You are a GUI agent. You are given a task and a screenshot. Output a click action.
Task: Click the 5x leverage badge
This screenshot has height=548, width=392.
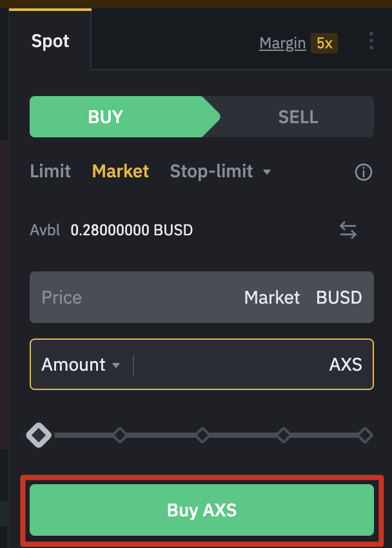coord(324,44)
